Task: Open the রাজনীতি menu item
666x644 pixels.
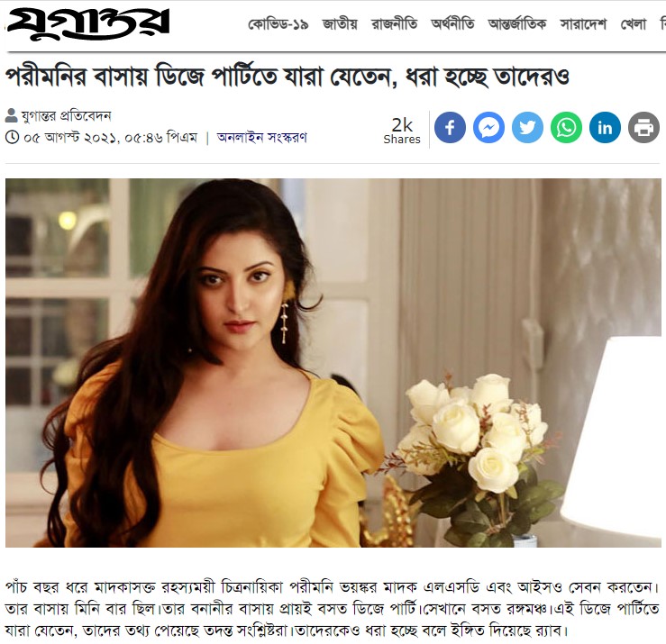Action: (394, 24)
